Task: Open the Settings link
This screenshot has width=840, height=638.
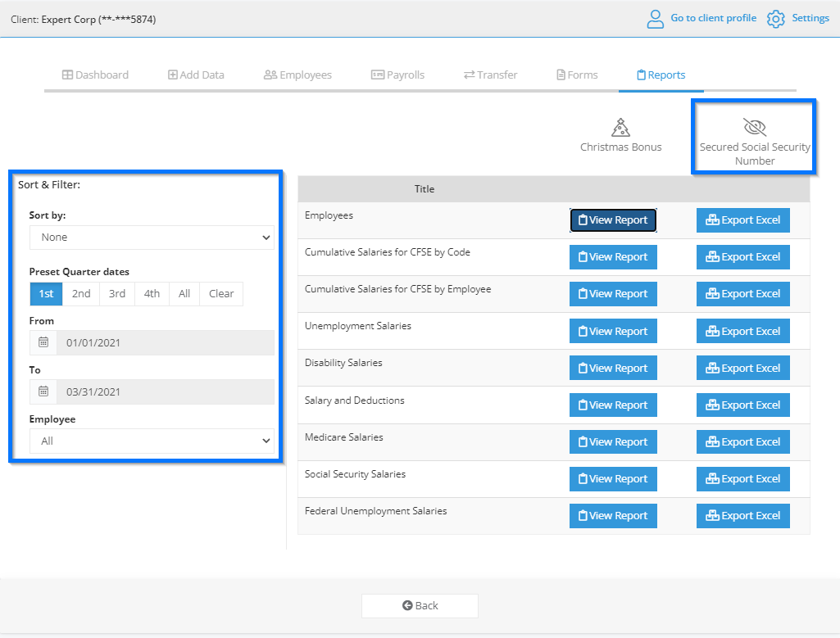Action: click(x=810, y=18)
